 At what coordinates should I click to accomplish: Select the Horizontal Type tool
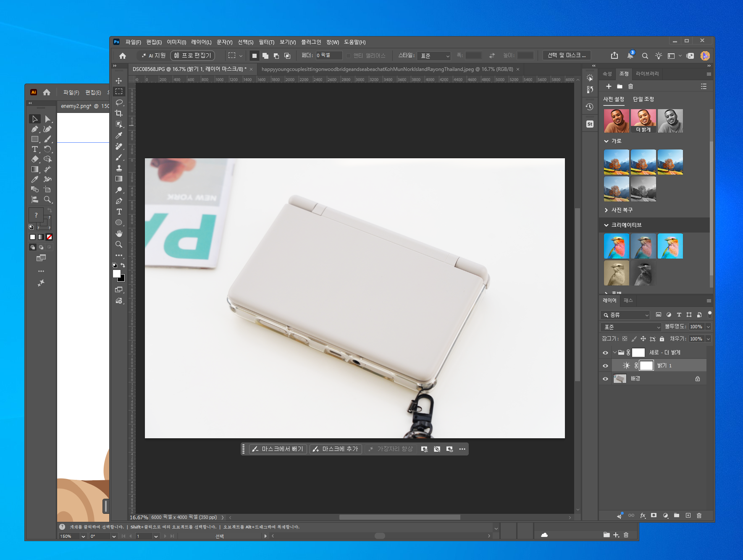119,212
